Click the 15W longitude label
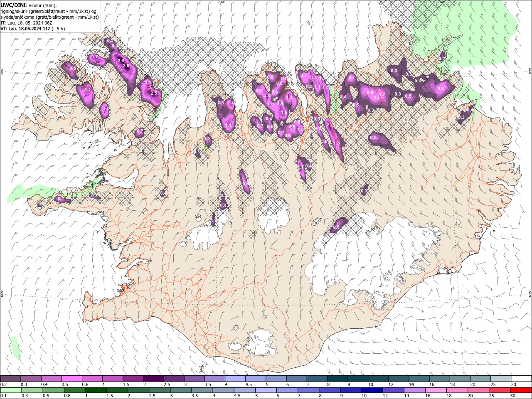Image resolution: width=532 pixels, height=399 pixels. 440,2
